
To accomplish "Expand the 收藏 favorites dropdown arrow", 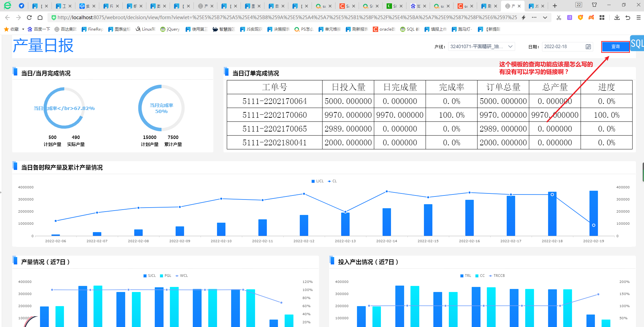I will [23, 29].
